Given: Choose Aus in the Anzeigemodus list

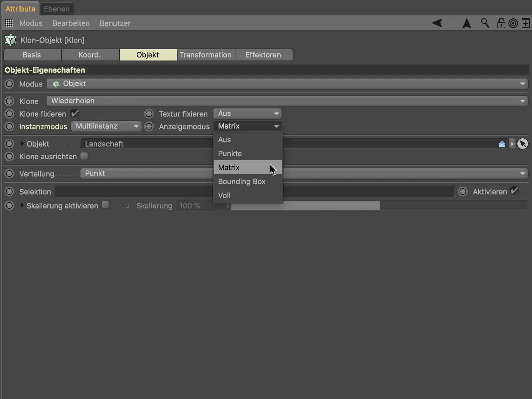Looking at the screenshot, I should [248, 140].
